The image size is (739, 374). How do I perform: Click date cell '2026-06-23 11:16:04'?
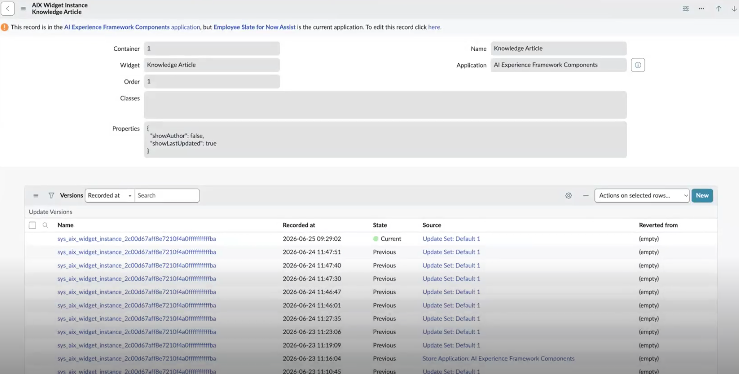pyautogui.click(x=312, y=358)
